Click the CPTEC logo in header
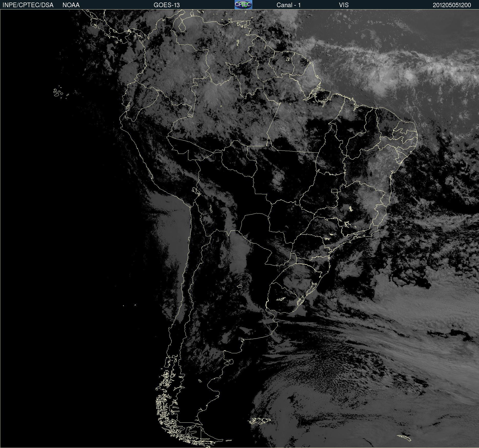 point(243,5)
